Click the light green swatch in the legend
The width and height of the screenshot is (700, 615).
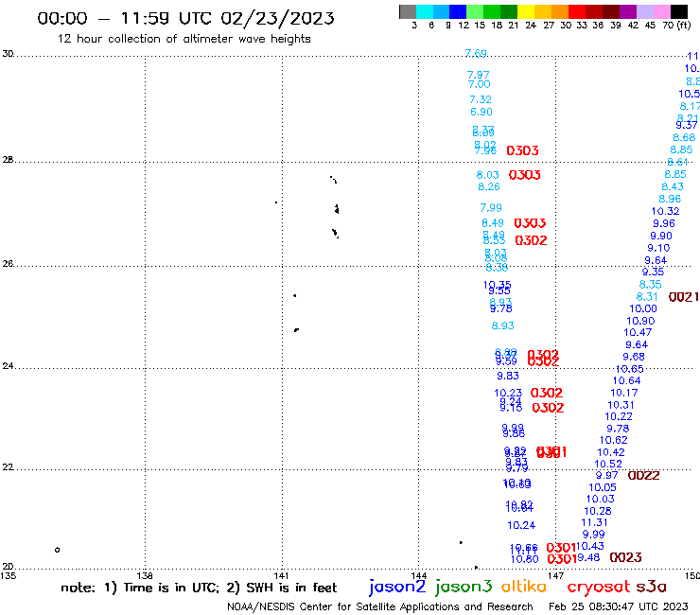click(x=475, y=11)
